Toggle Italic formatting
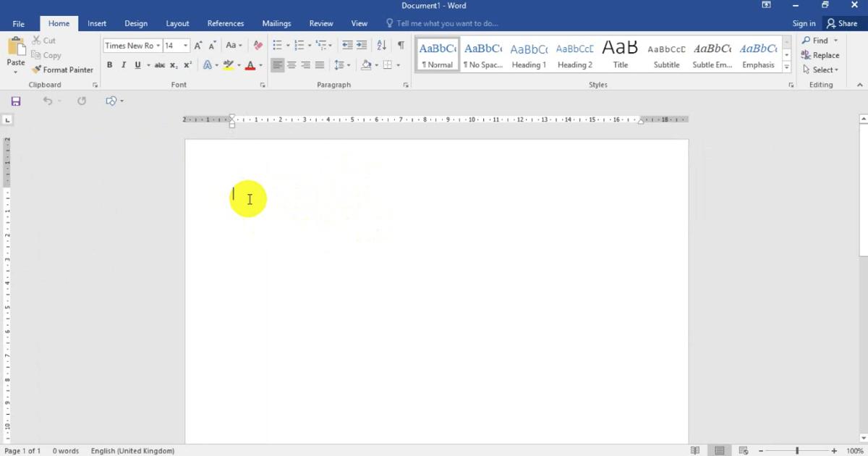This screenshot has width=868, height=456. click(124, 65)
